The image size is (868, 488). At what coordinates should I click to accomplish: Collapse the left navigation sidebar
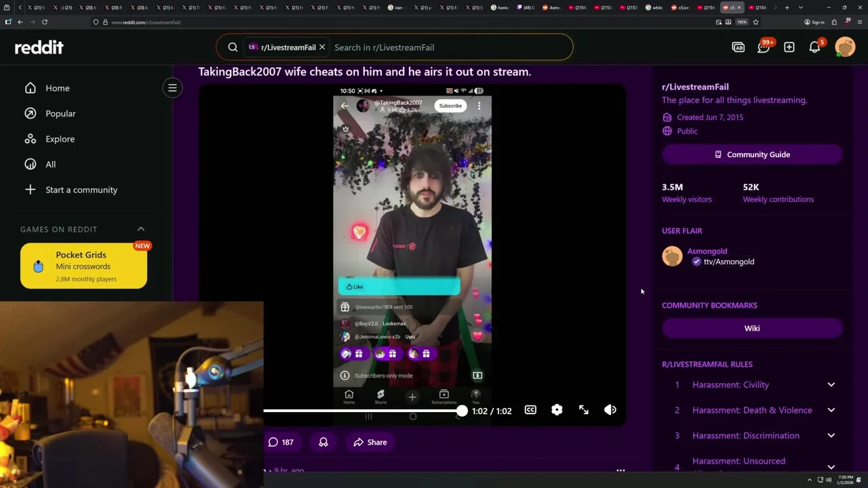pos(172,88)
